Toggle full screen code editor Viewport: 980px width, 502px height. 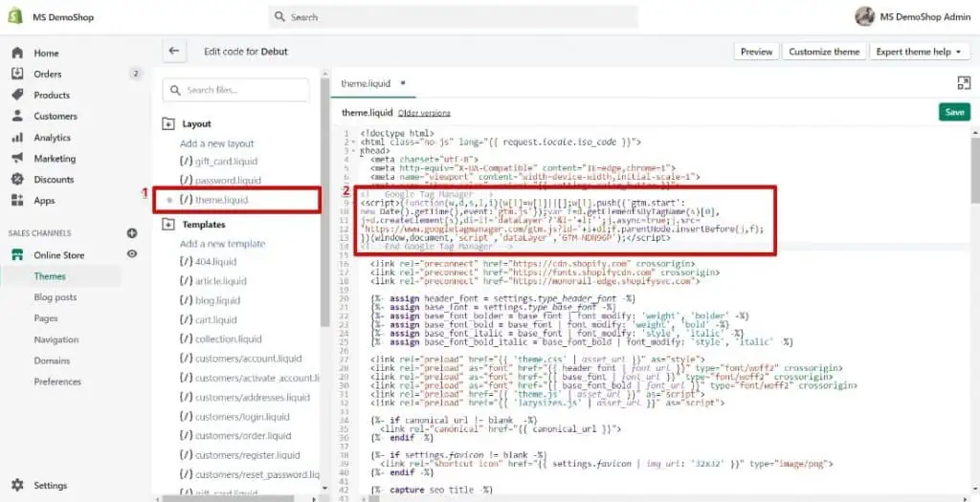pos(964,83)
